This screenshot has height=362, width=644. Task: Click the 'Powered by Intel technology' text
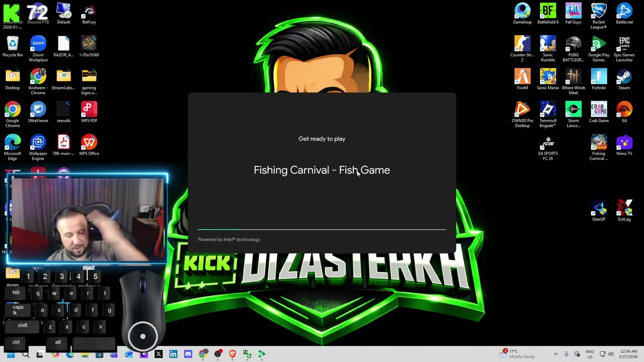(229, 239)
